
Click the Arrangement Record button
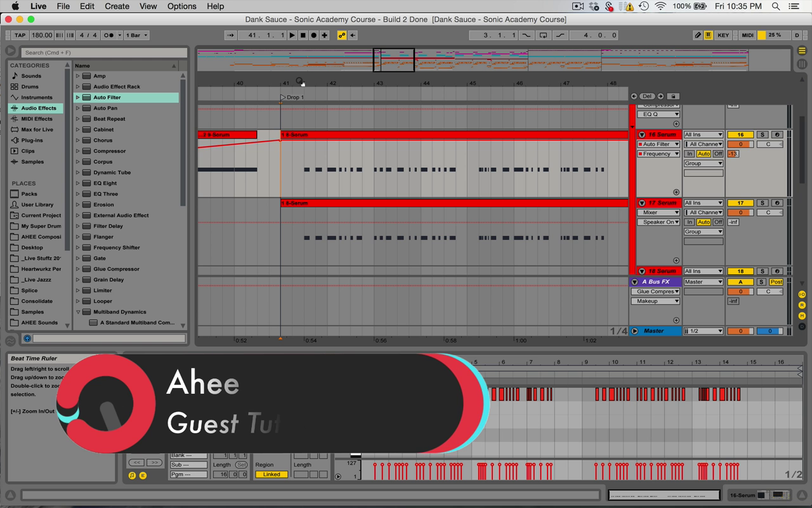[313, 36]
